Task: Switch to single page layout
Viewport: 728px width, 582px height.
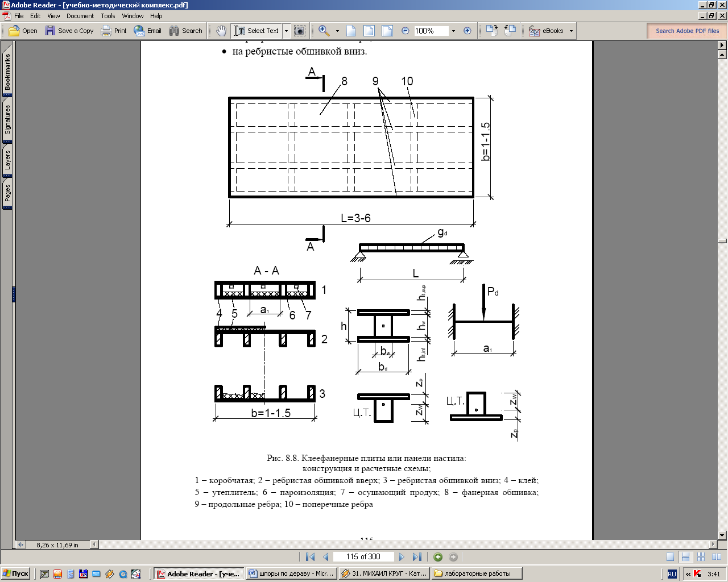Action: 671,557
